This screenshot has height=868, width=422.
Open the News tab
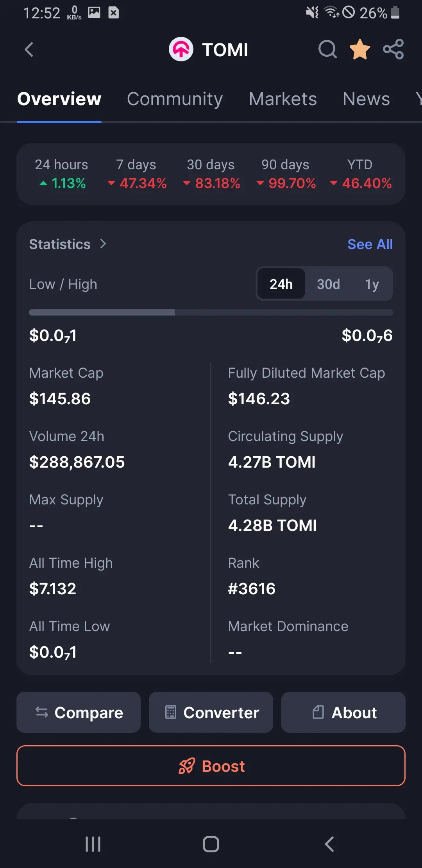pyautogui.click(x=366, y=99)
